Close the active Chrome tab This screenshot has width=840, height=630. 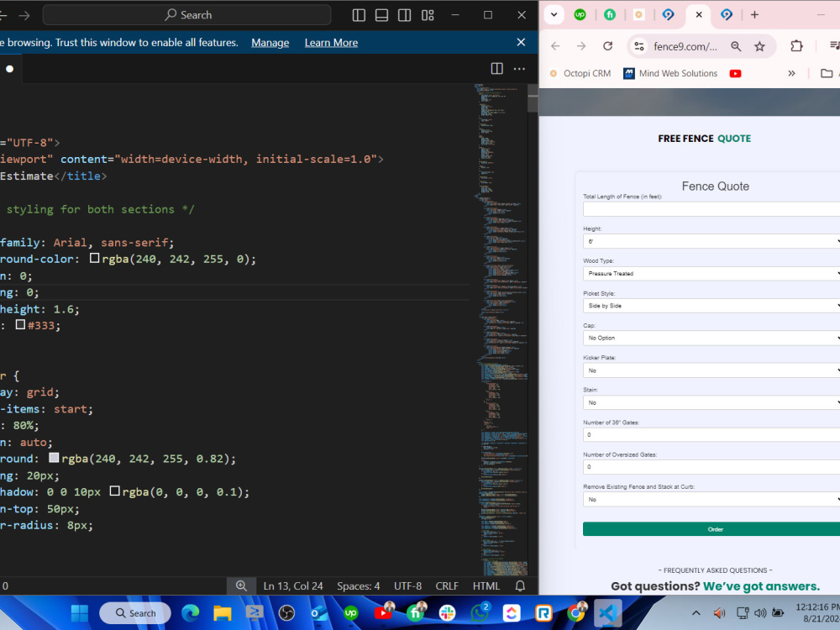coord(699,15)
